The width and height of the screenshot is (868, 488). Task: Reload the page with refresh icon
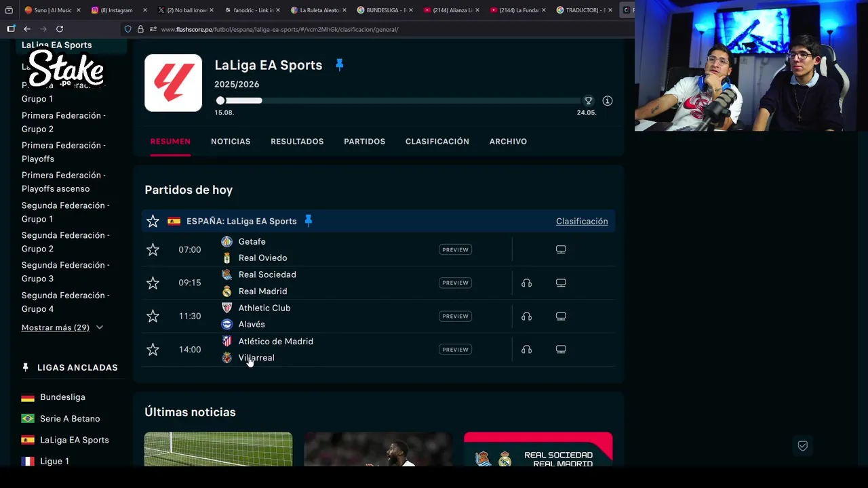(x=60, y=29)
